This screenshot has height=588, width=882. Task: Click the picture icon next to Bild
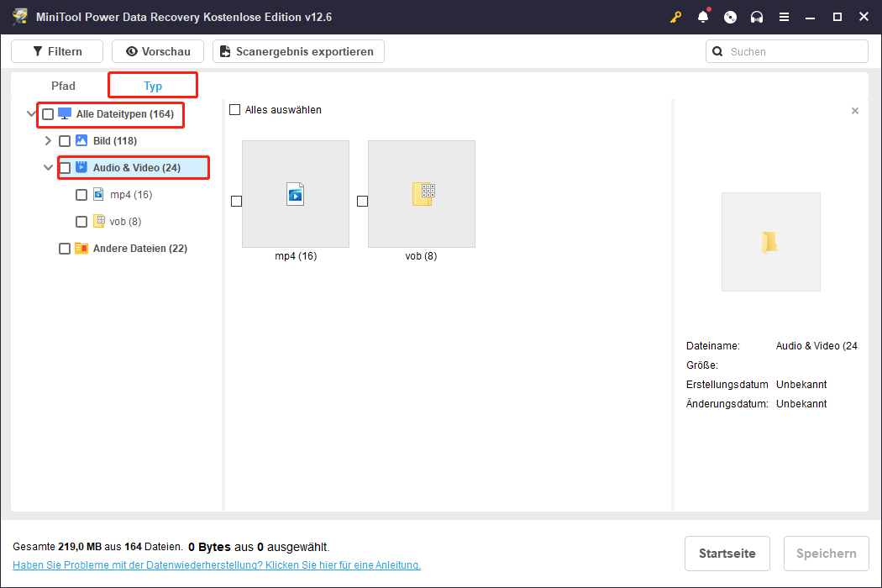81,140
